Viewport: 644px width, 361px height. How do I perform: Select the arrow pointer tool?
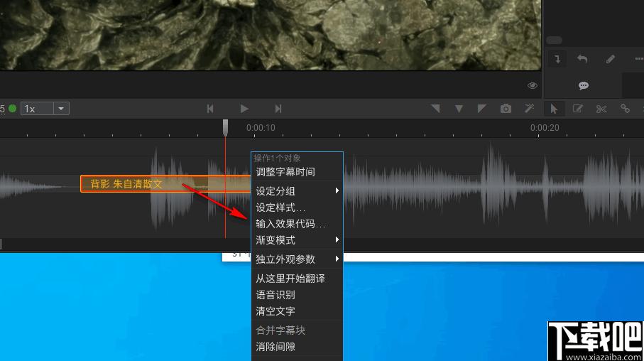tap(554, 109)
